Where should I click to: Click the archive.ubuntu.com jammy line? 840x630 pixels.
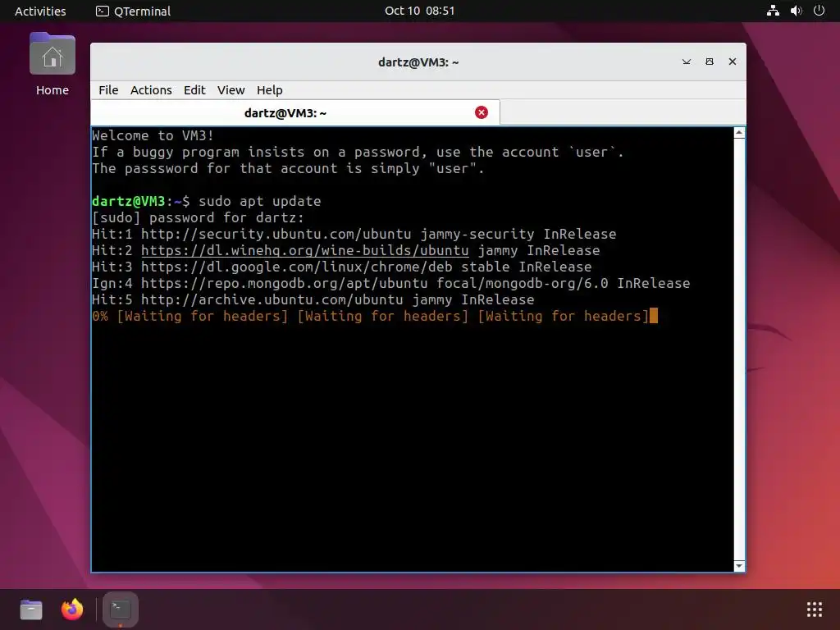click(x=313, y=300)
